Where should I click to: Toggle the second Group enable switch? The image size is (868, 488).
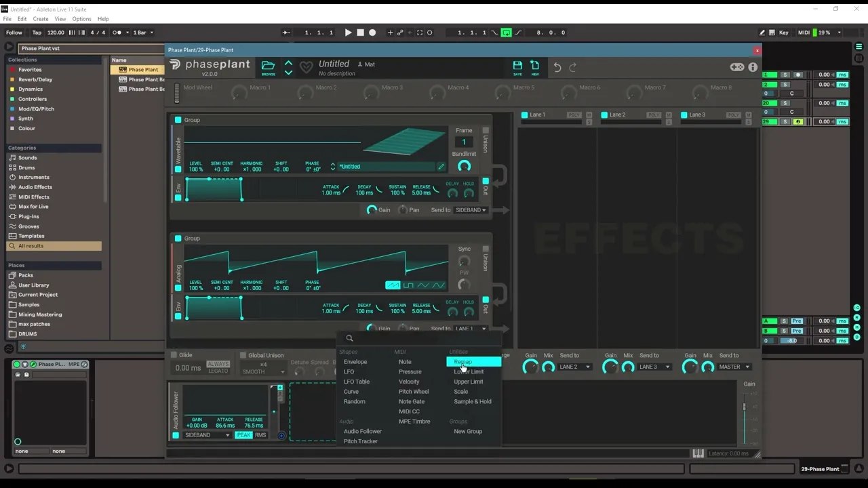pyautogui.click(x=178, y=239)
